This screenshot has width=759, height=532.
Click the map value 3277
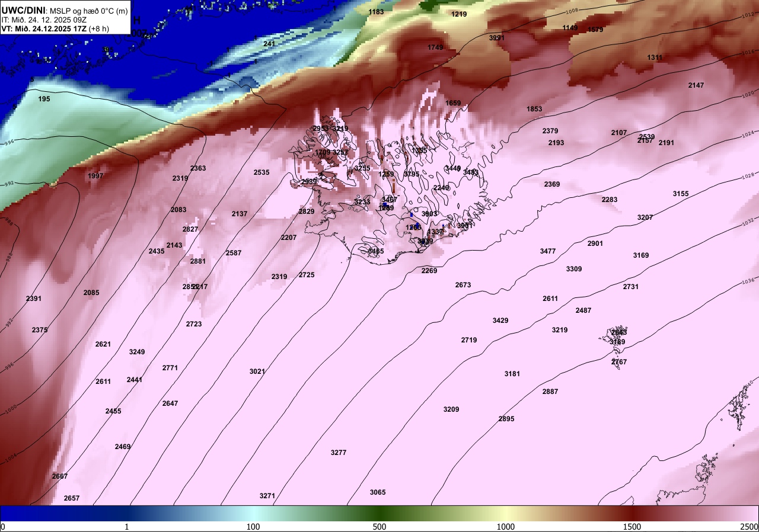pyautogui.click(x=339, y=453)
